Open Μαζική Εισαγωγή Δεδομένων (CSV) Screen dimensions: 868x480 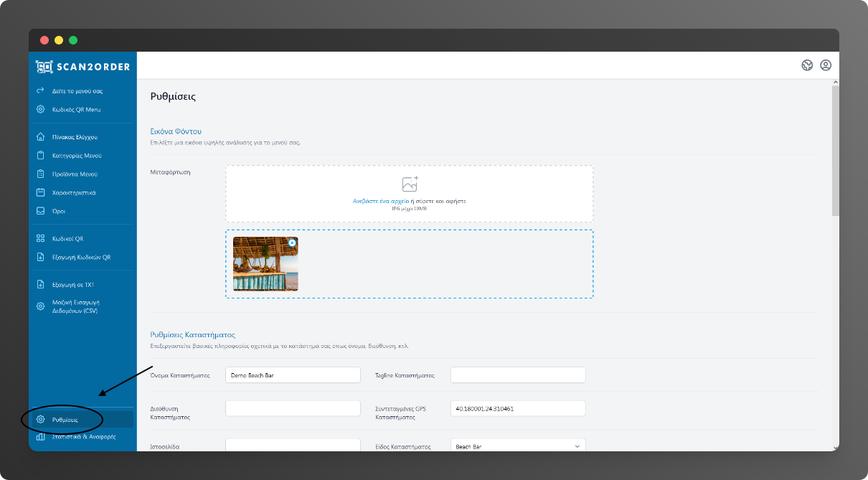click(75, 306)
